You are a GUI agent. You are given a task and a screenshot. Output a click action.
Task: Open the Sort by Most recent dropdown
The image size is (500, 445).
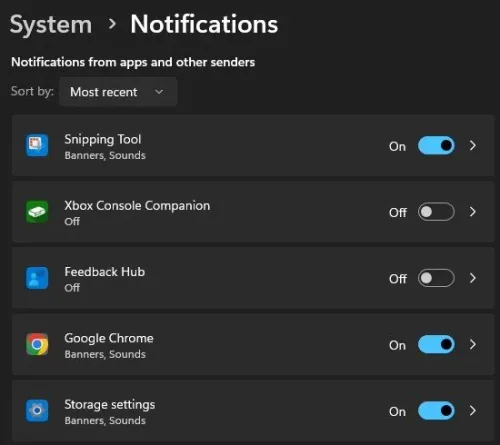tap(118, 92)
